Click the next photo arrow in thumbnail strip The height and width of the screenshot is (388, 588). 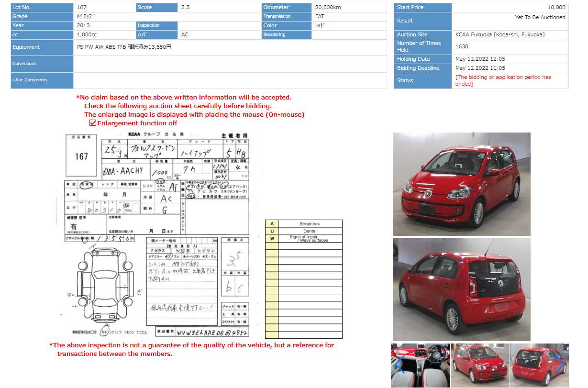coord(560,365)
